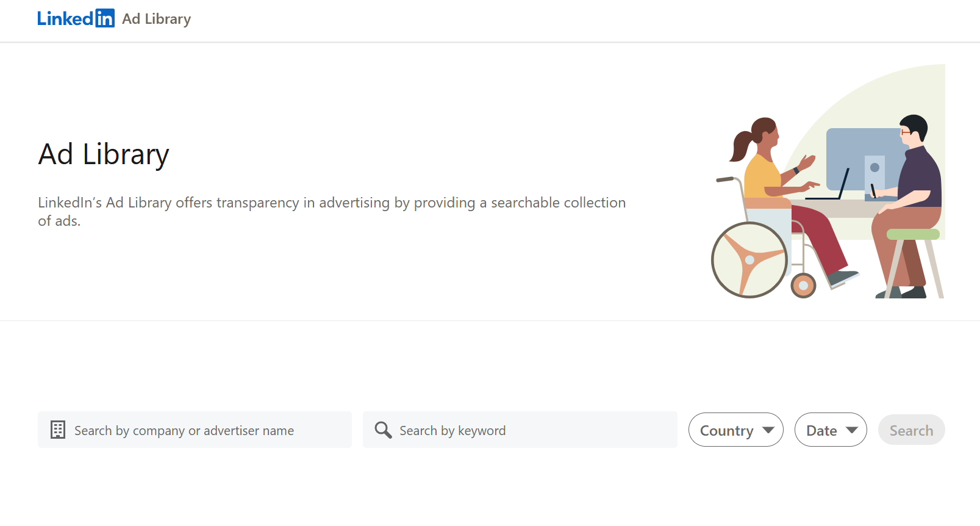
Task: Click the building icon in company search
Action: [58, 430]
